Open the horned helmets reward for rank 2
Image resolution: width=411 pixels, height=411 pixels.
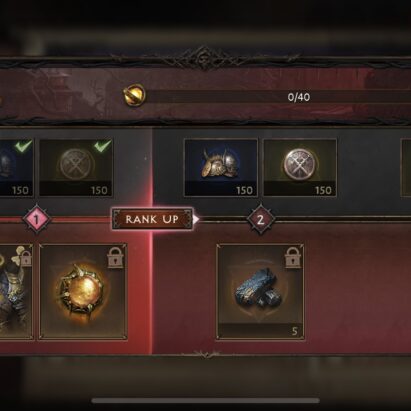point(221,168)
